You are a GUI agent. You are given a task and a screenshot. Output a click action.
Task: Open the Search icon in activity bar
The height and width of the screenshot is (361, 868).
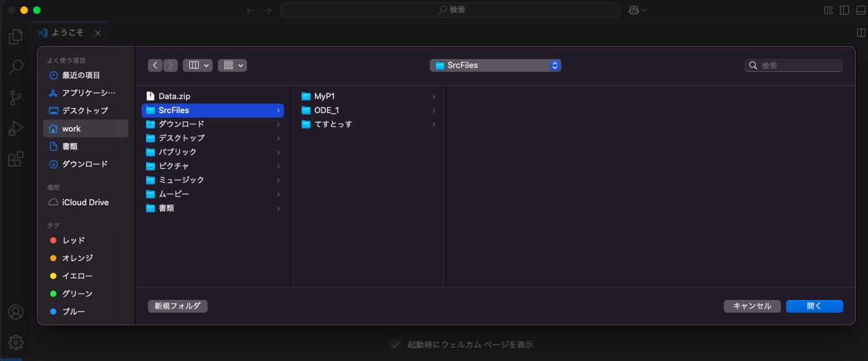pyautogui.click(x=16, y=67)
